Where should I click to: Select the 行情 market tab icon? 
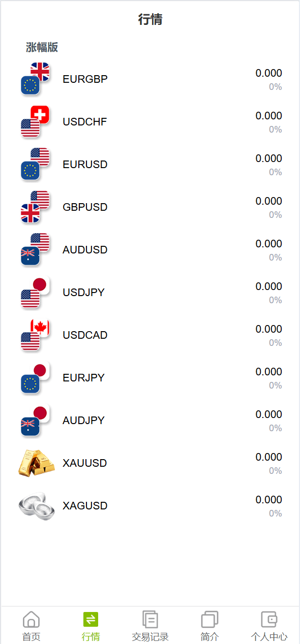tap(91, 620)
